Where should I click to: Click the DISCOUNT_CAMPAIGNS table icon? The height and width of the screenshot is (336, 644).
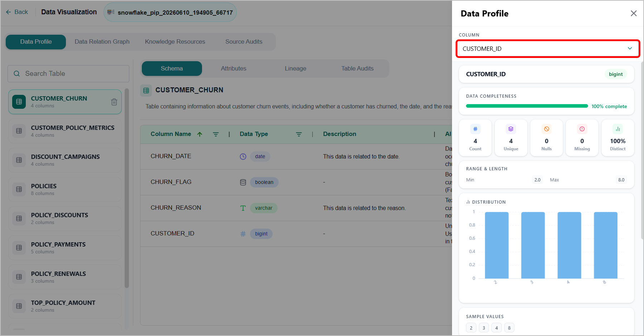19,160
